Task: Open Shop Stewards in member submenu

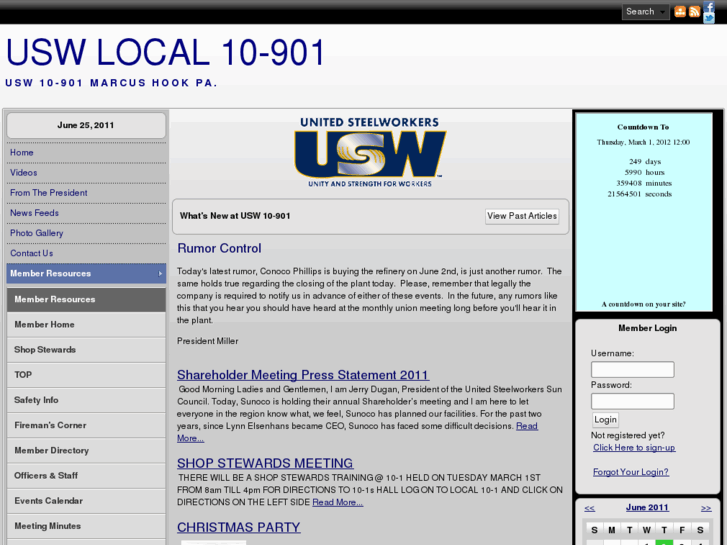Action: click(x=86, y=350)
